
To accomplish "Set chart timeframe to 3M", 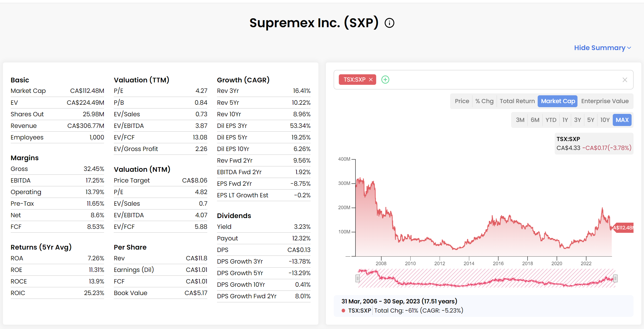I will pos(520,120).
